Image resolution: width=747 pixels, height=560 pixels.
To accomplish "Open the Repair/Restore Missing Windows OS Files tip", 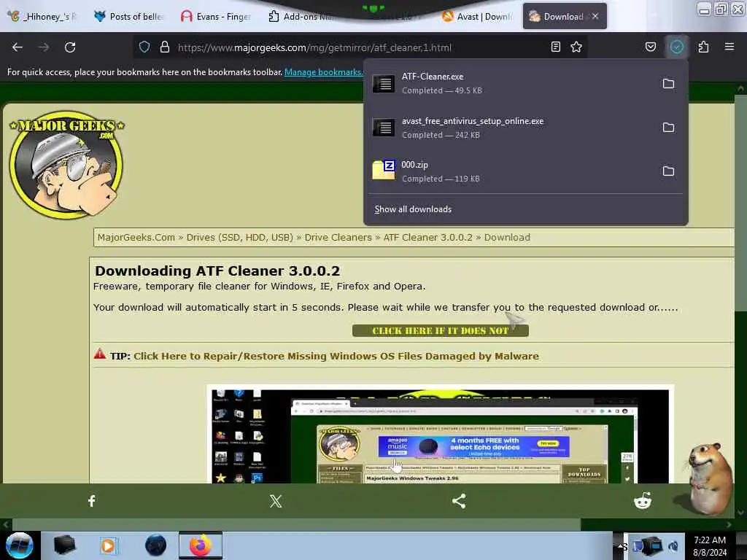I will 336,356.
